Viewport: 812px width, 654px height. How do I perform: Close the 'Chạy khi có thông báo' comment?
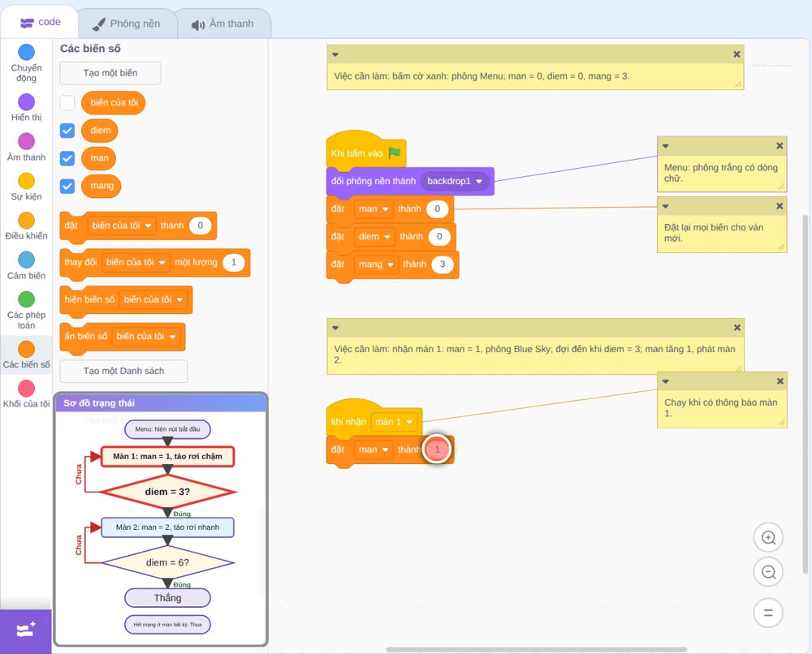pos(780,381)
